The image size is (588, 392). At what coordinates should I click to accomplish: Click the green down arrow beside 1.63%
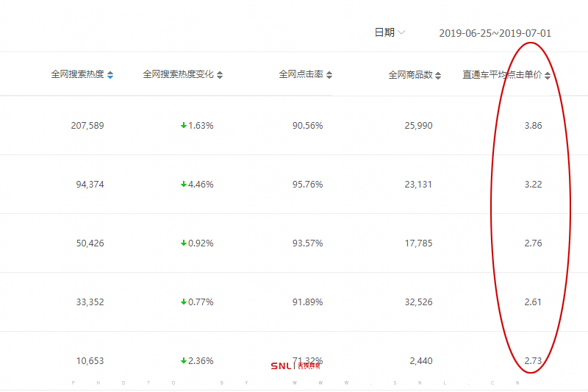(184, 126)
